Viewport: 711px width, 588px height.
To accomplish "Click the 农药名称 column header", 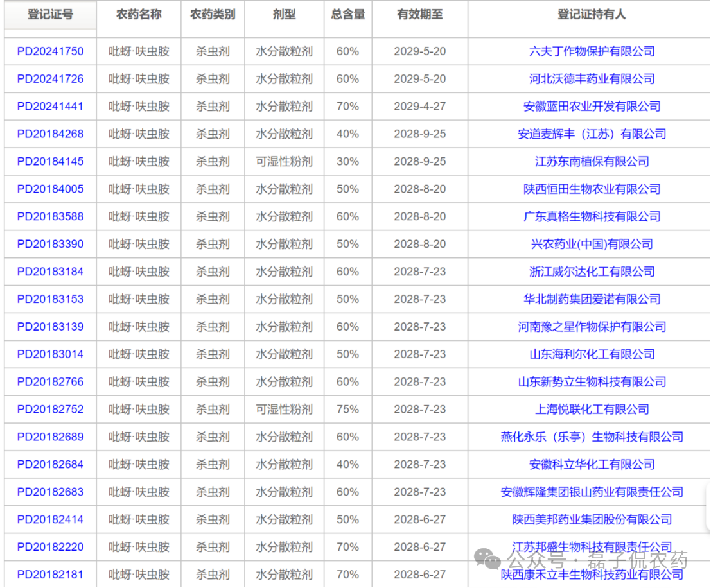I will tap(139, 15).
